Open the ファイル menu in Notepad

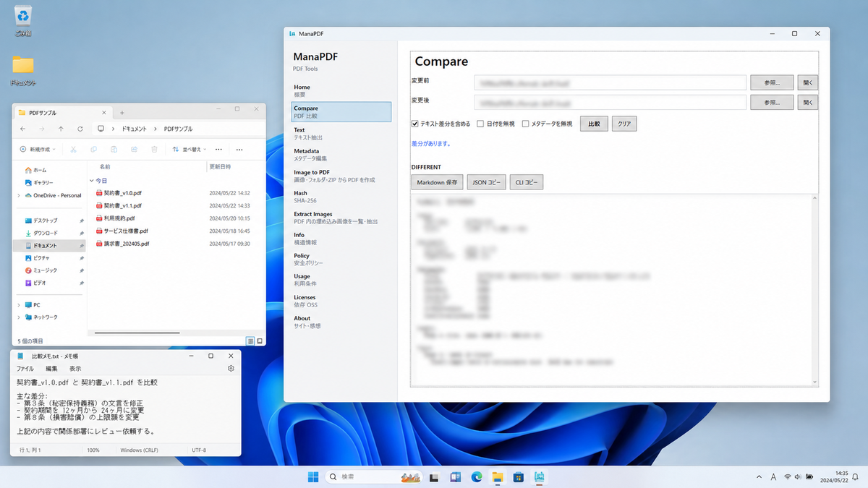point(25,369)
